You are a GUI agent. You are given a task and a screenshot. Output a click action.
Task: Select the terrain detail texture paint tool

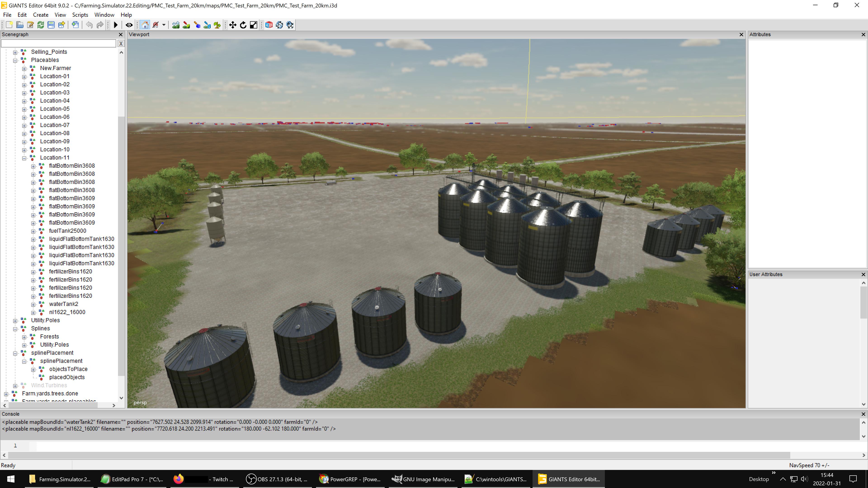(x=186, y=25)
